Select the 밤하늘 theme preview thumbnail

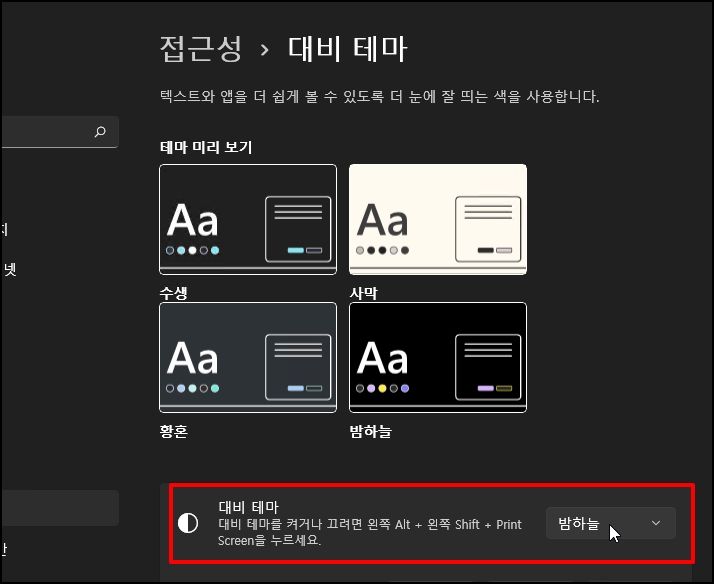pyautogui.click(x=438, y=358)
